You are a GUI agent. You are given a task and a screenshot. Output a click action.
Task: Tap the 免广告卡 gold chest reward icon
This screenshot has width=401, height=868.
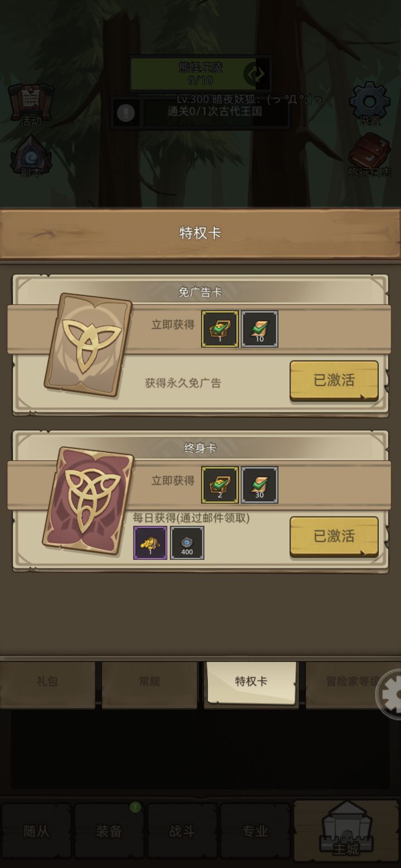pos(220,329)
